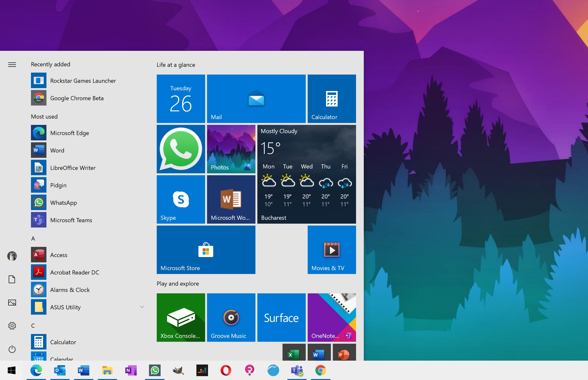Open Word in the Most used list
Viewport: 588px width, 380px height.
pyautogui.click(x=88, y=150)
